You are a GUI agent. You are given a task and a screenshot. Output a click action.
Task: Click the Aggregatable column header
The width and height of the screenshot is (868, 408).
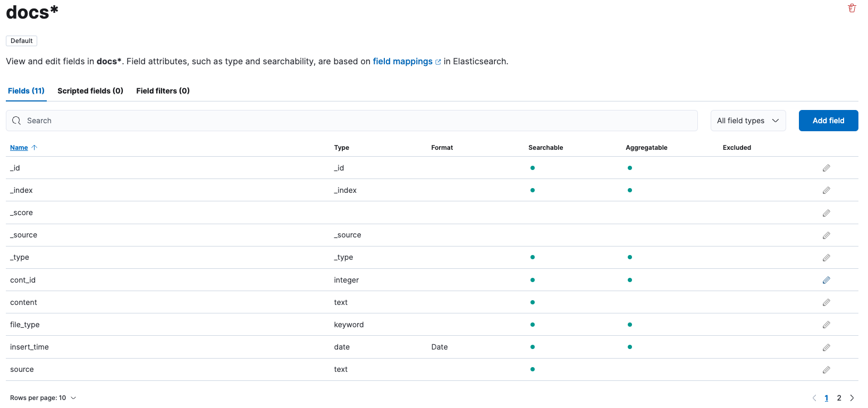[x=646, y=148]
